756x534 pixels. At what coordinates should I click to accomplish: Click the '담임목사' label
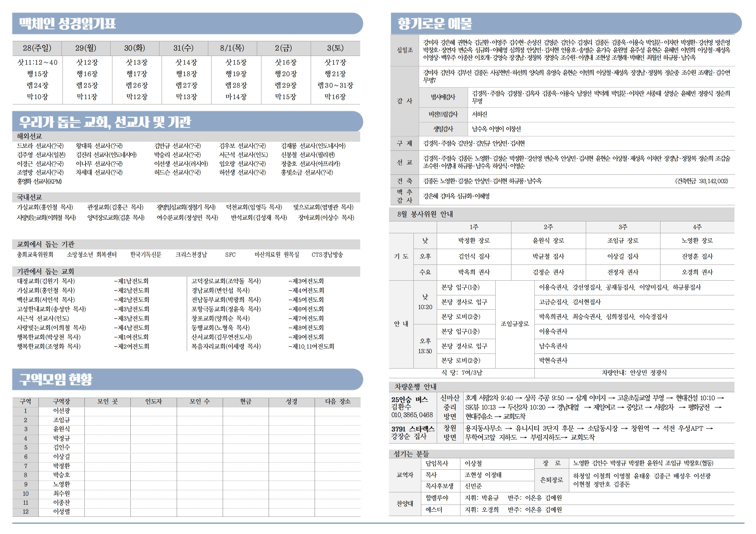(x=437, y=464)
